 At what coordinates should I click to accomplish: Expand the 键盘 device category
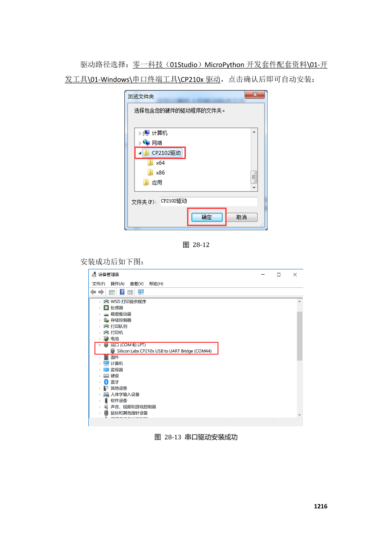[100, 376]
